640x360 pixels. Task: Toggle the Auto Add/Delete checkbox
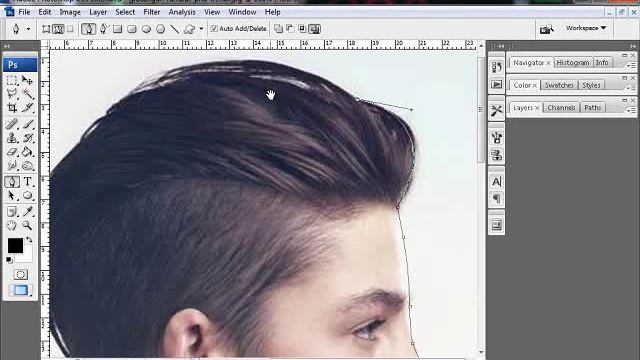click(214, 29)
